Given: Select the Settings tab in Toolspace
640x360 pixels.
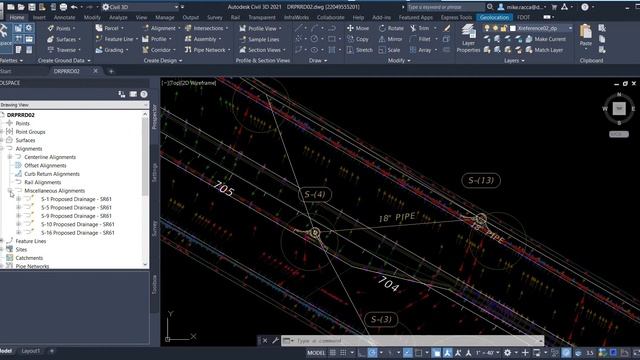Looking at the screenshot, I should [x=154, y=172].
